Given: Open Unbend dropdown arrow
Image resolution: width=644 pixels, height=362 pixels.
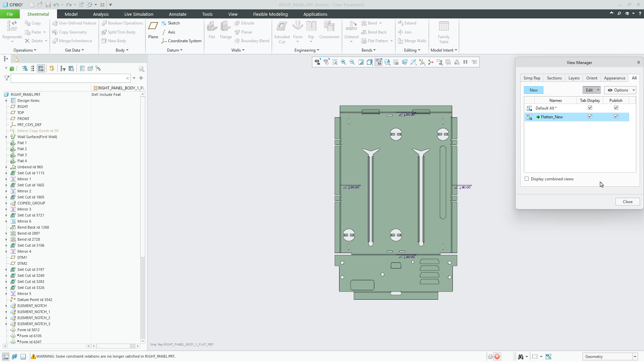Looking at the screenshot, I should (351, 42).
